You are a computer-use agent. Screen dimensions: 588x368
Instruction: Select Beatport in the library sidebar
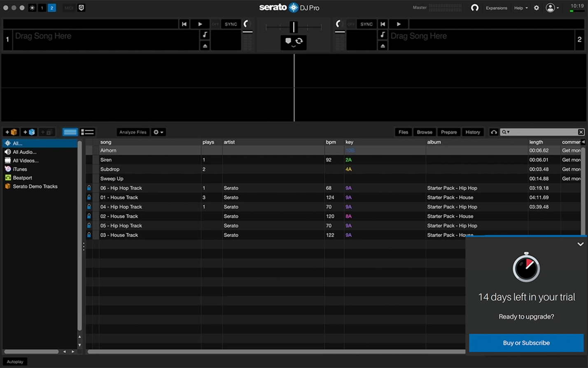[22, 178]
